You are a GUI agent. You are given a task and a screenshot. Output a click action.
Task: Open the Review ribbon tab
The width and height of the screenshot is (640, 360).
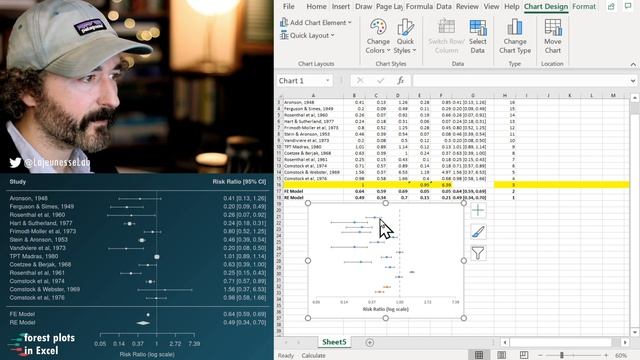pyautogui.click(x=467, y=7)
